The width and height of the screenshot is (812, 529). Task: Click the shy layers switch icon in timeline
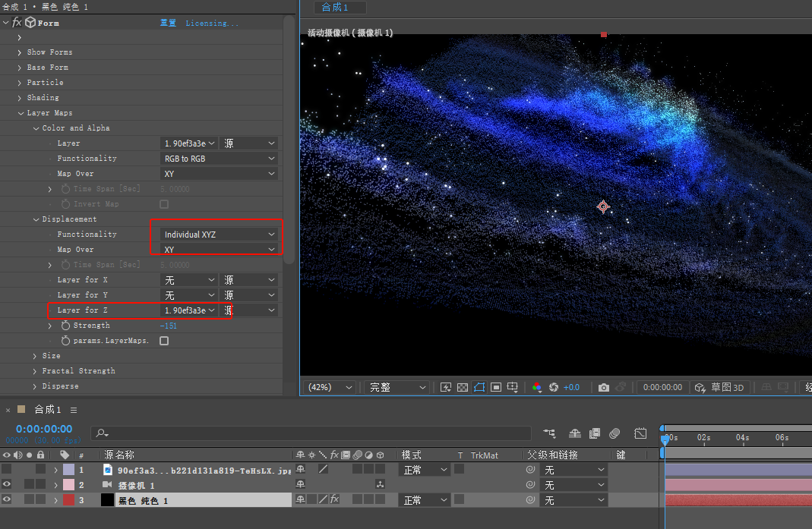click(x=574, y=433)
